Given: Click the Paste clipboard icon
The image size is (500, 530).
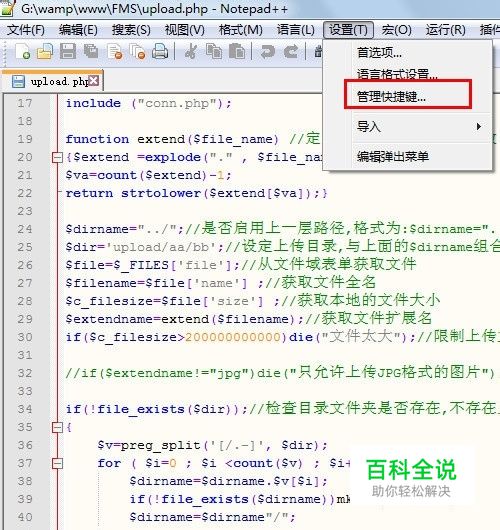Looking at the screenshot, I should (x=237, y=52).
